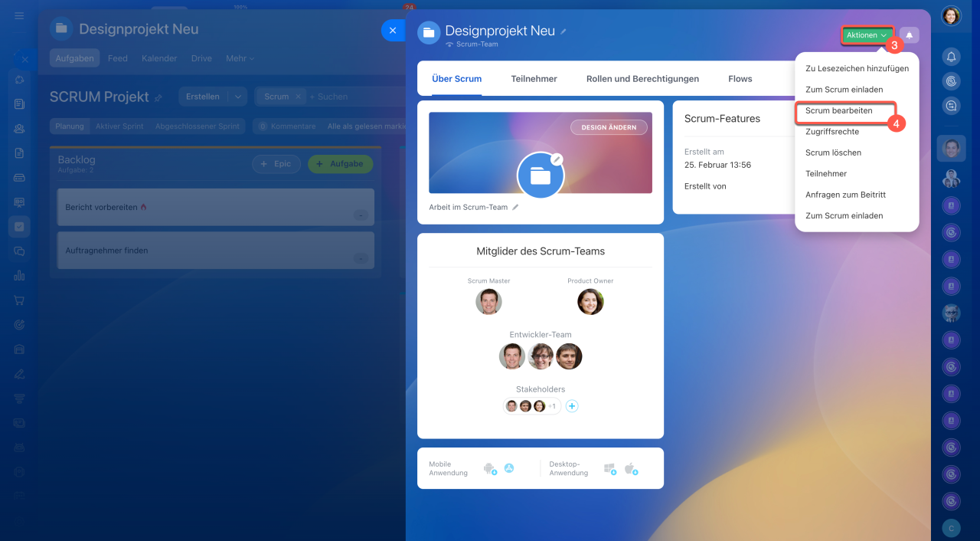The height and width of the screenshot is (541, 980).
Task: Open the bar chart icon in left sidebar
Action: coord(19,276)
